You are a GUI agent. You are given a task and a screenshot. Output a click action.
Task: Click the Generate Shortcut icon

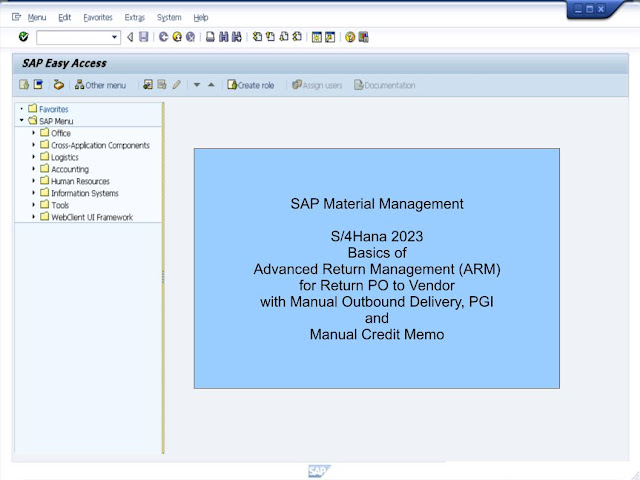point(330,38)
